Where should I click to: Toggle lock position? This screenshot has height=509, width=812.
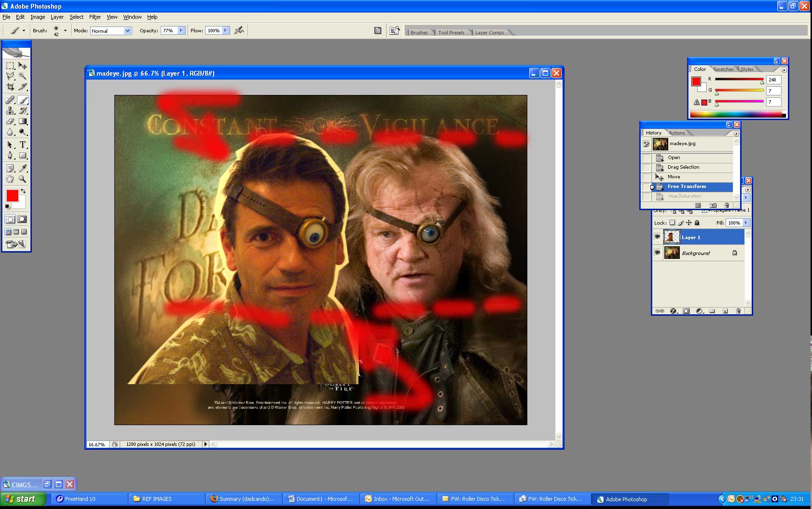pos(689,223)
